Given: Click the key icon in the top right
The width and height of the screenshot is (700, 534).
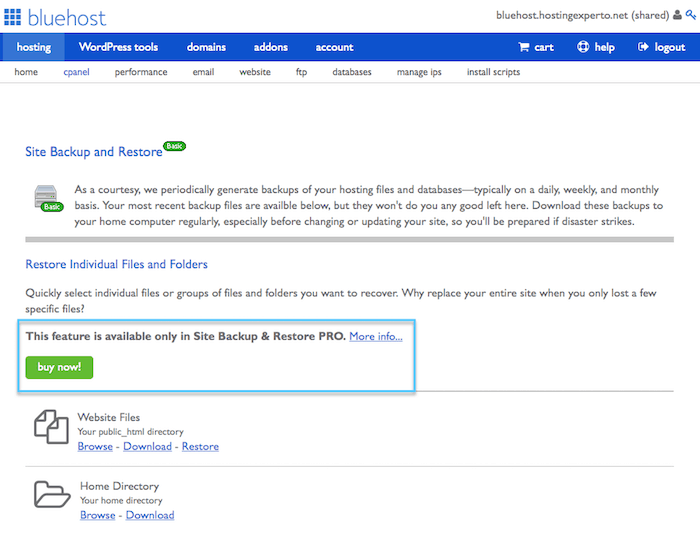Looking at the screenshot, I should pos(691,15).
